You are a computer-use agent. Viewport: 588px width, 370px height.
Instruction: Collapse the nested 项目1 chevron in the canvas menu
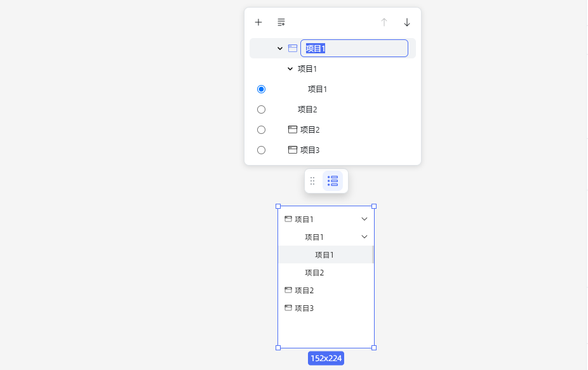point(364,237)
